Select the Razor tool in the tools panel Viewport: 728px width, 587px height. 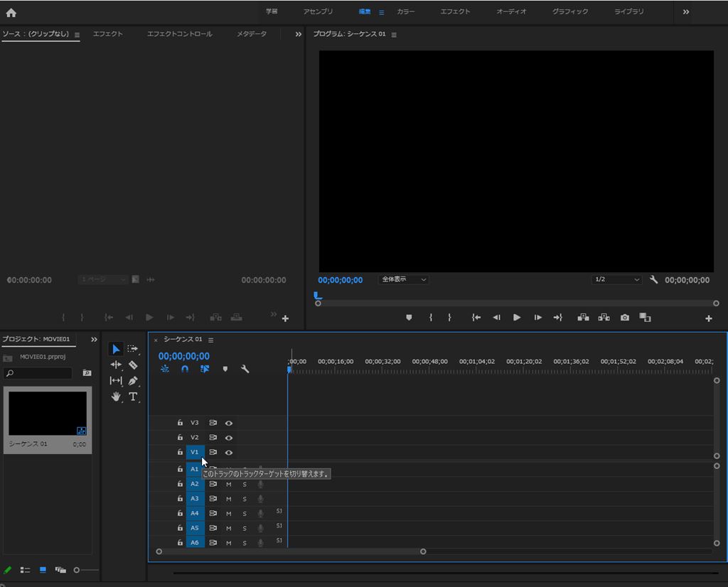tap(133, 365)
